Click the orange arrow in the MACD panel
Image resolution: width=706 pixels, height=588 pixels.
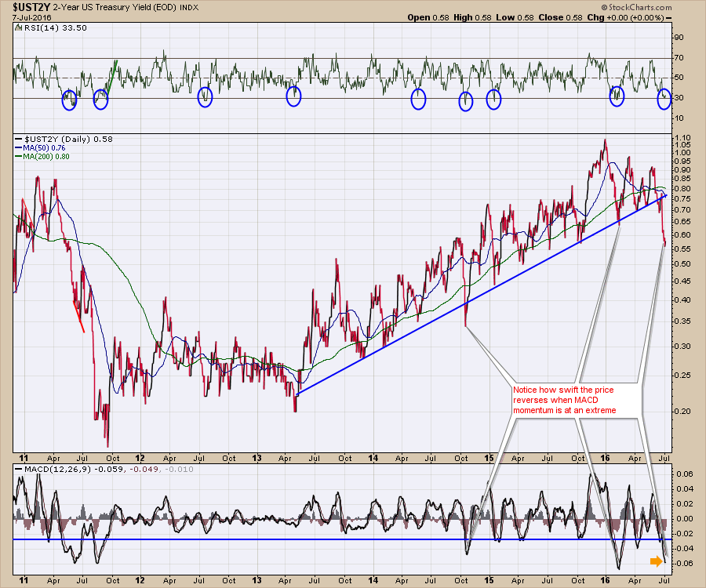[x=656, y=561]
